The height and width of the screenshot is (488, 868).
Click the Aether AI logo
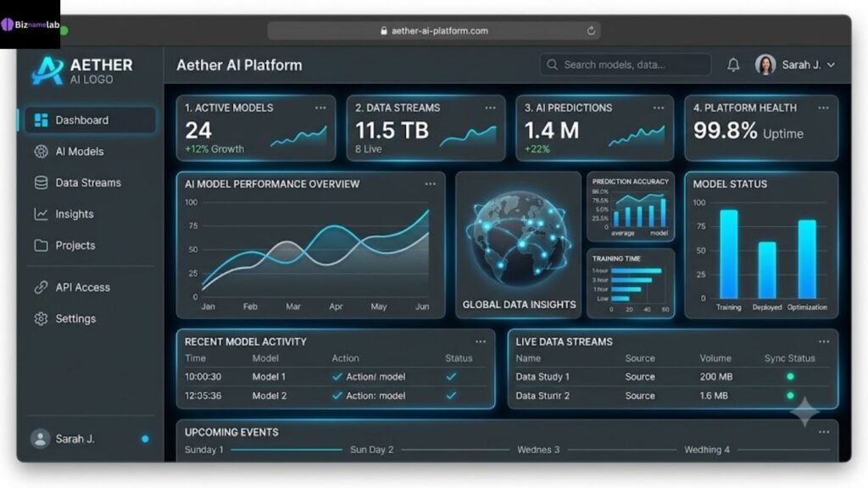click(x=82, y=71)
